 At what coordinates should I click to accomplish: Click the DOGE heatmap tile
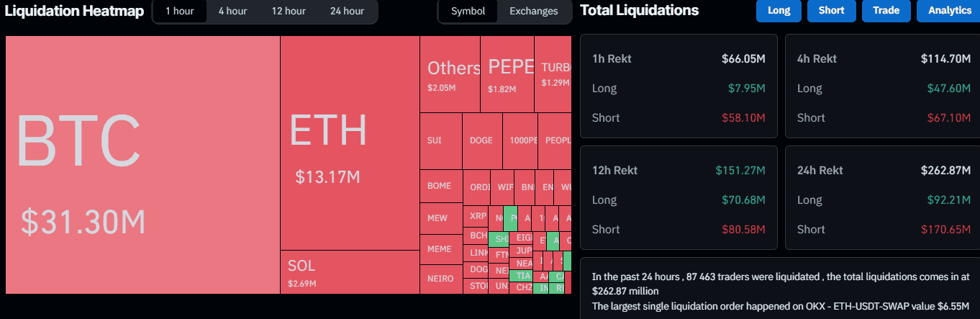(x=481, y=140)
